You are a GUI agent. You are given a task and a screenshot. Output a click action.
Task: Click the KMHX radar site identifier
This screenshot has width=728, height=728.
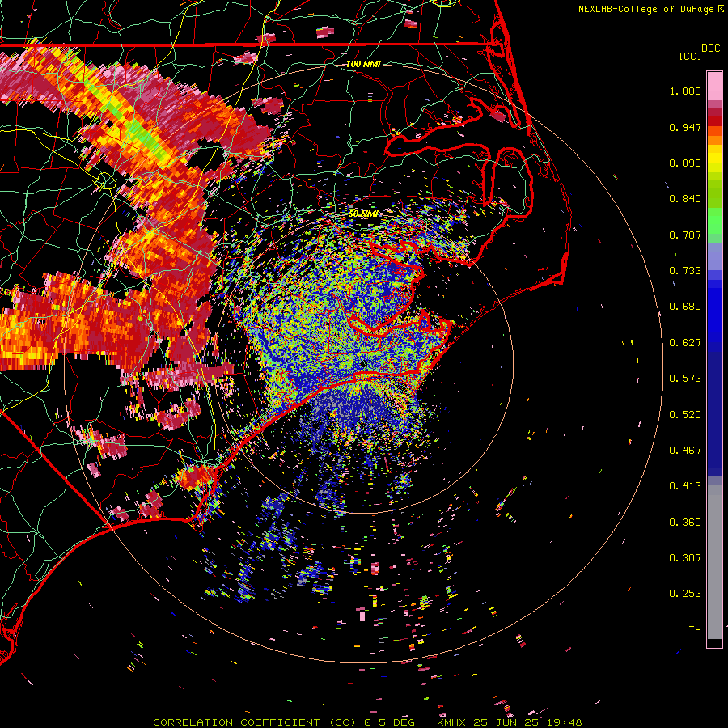point(451,722)
